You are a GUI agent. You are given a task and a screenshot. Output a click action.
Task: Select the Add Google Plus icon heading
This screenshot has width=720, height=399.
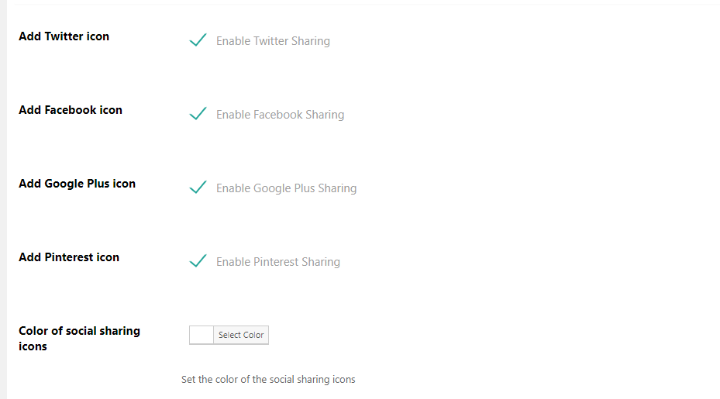[x=77, y=184]
